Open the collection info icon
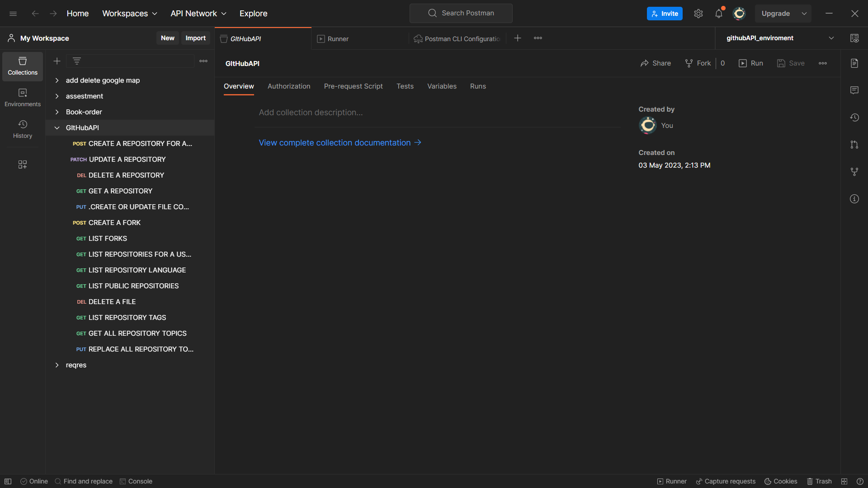 pos(854,199)
